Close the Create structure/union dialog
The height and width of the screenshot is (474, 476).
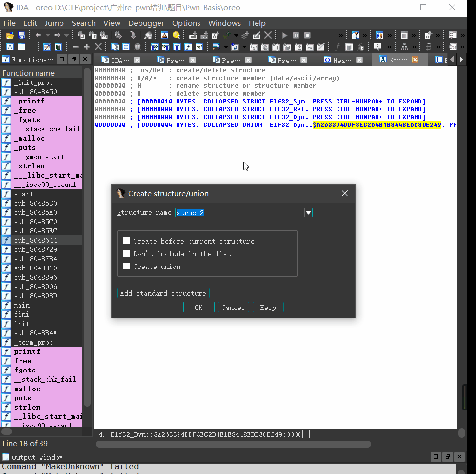point(344,193)
